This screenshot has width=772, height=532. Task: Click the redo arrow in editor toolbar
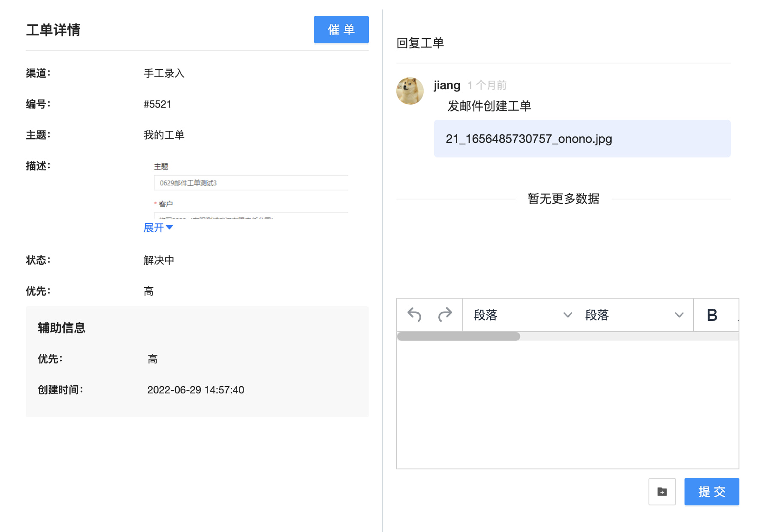click(x=445, y=315)
